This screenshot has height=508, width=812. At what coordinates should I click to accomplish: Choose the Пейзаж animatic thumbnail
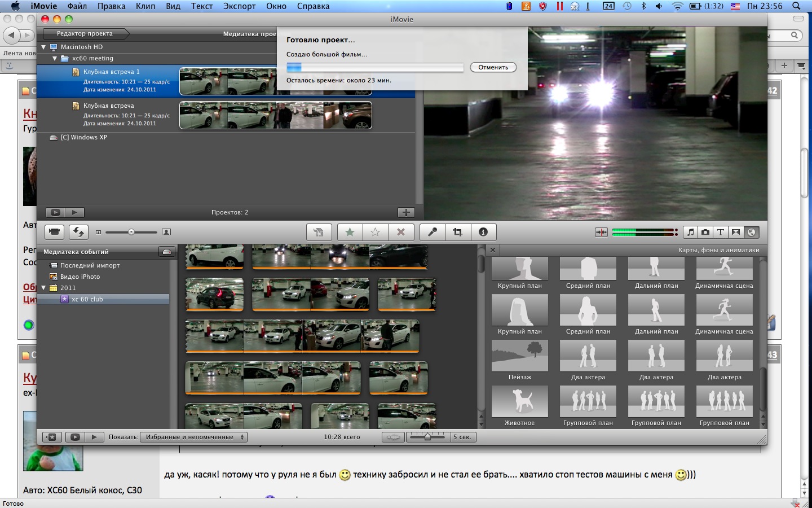tap(520, 356)
